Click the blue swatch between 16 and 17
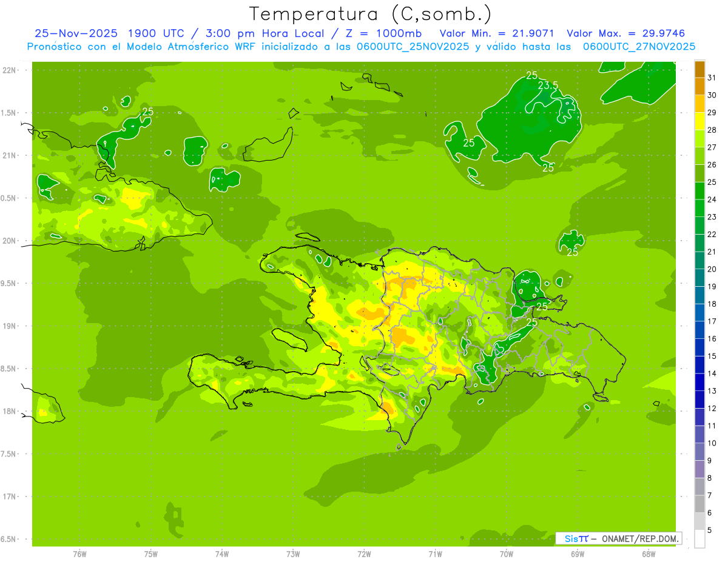The image size is (728, 562). (699, 330)
